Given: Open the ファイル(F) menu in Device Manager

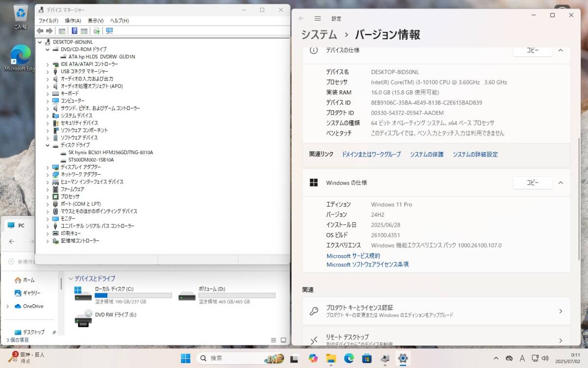Looking at the screenshot, I should [49, 21].
